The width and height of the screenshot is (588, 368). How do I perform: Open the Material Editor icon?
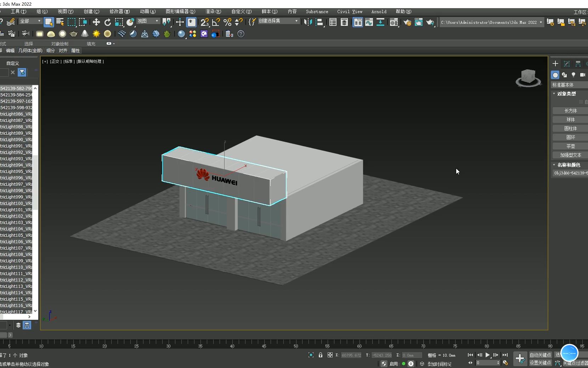[394, 22]
